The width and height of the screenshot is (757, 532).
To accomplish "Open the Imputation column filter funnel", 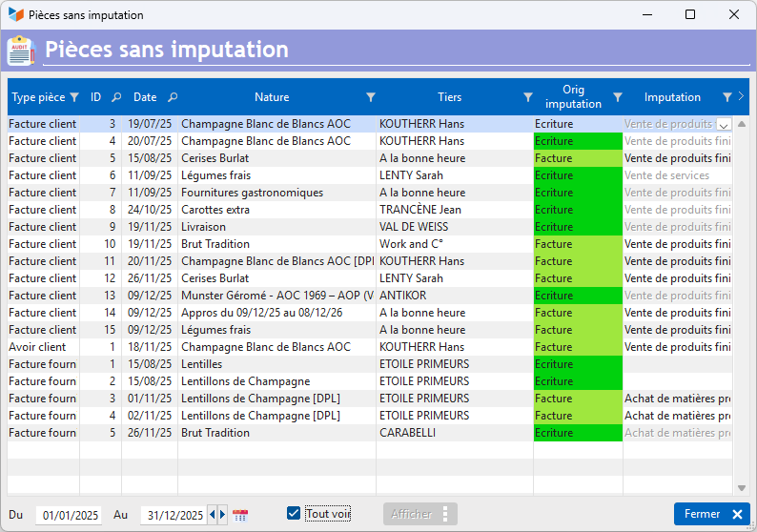I will tap(727, 97).
